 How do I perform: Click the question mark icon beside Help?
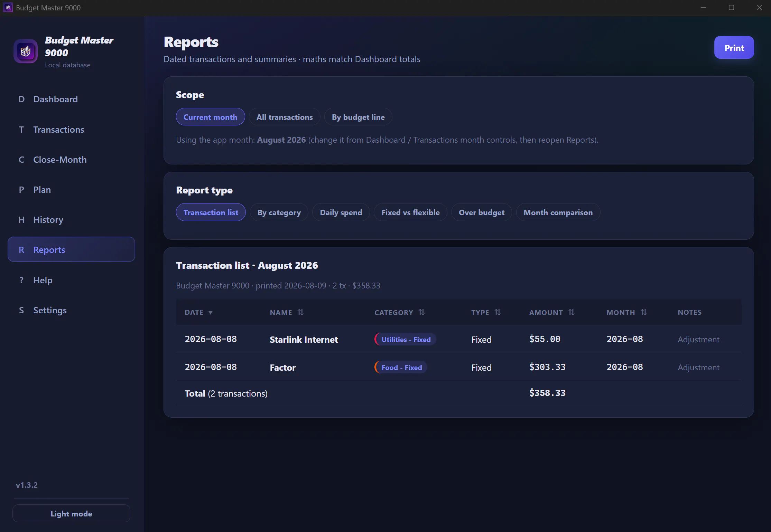(x=21, y=280)
